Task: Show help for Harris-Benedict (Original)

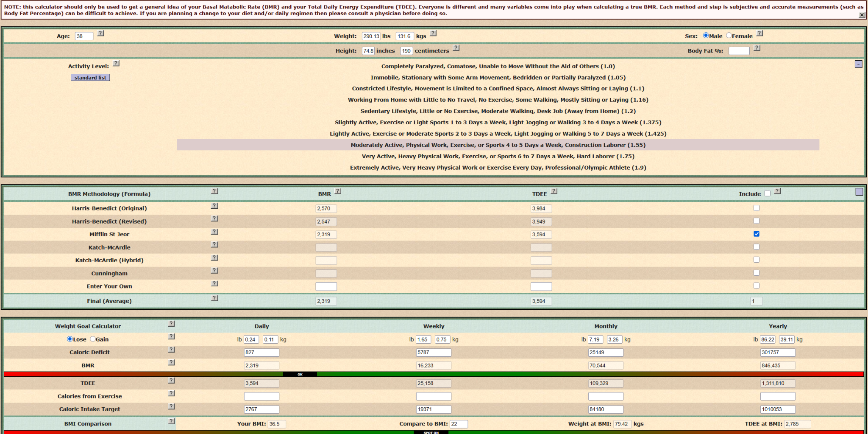Action: point(215,206)
